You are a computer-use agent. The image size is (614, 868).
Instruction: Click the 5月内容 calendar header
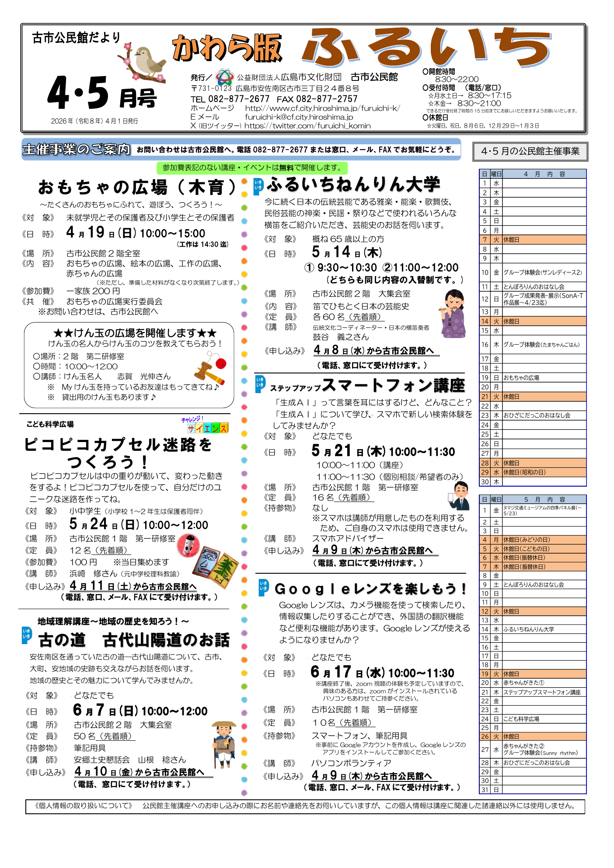pyautogui.click(x=544, y=499)
